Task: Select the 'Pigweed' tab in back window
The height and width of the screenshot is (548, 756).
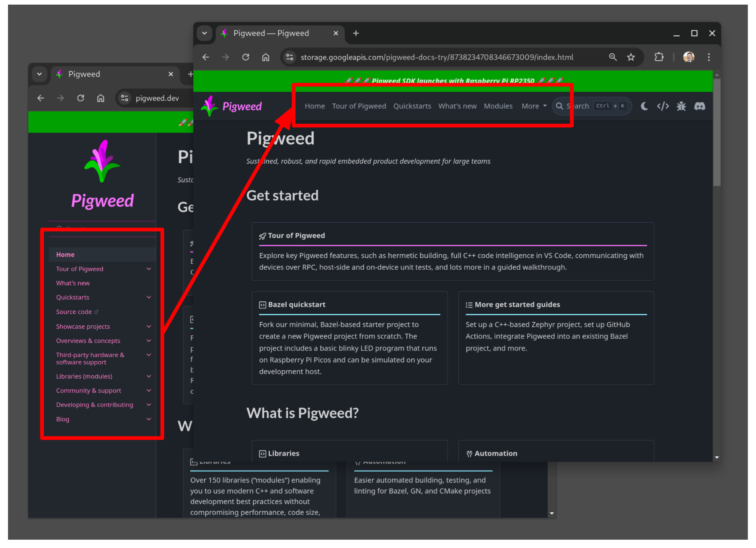Action: point(115,74)
